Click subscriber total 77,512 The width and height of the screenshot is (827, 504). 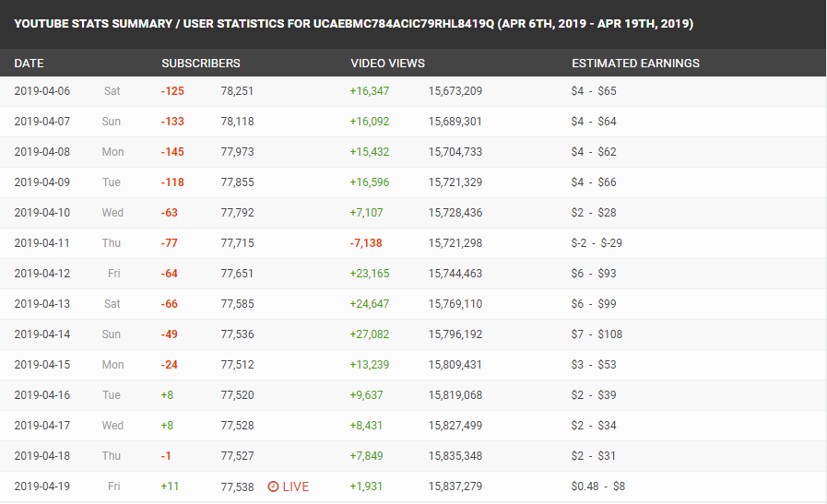click(237, 365)
